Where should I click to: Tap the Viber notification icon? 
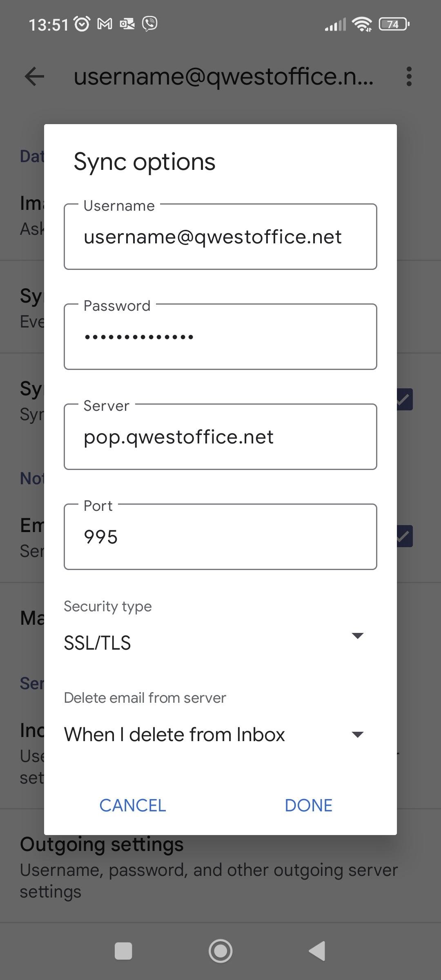point(150,24)
